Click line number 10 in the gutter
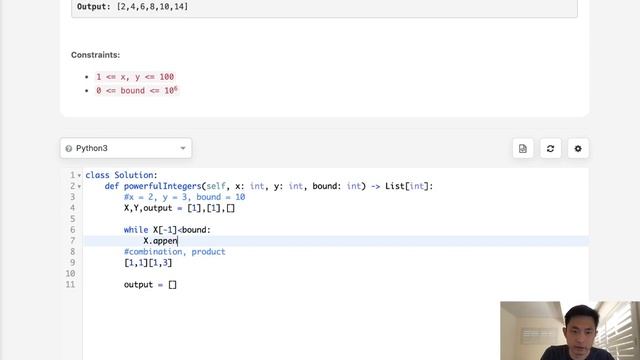Image resolution: width=640 pixels, height=360 pixels. click(x=71, y=273)
